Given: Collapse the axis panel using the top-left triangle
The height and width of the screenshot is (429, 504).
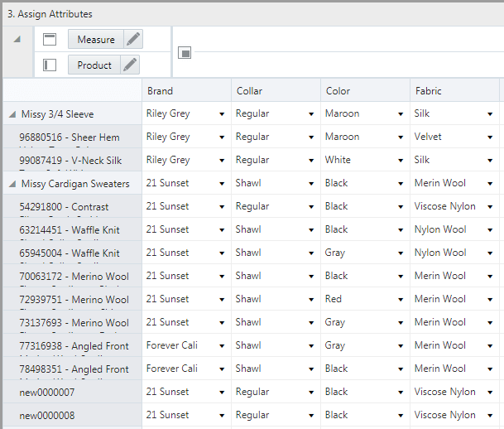Looking at the screenshot, I should [17, 39].
